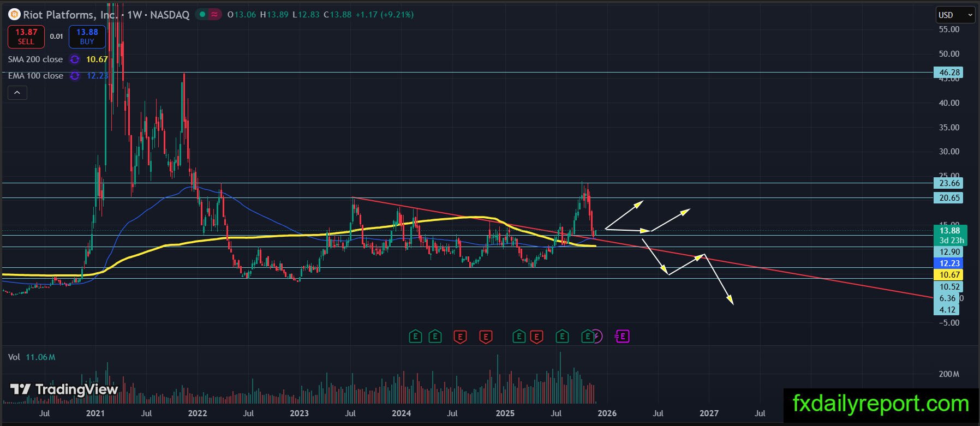Click the +1.17 (+9.21%) change value
This screenshot has height=426, width=980.
(385, 15)
